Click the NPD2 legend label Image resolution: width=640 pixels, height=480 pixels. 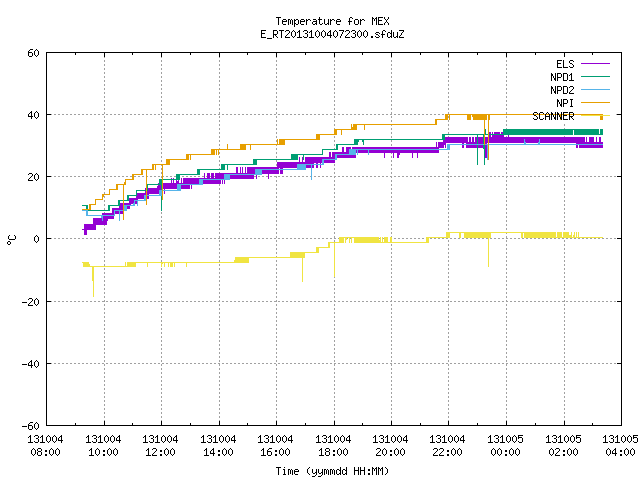(562, 90)
